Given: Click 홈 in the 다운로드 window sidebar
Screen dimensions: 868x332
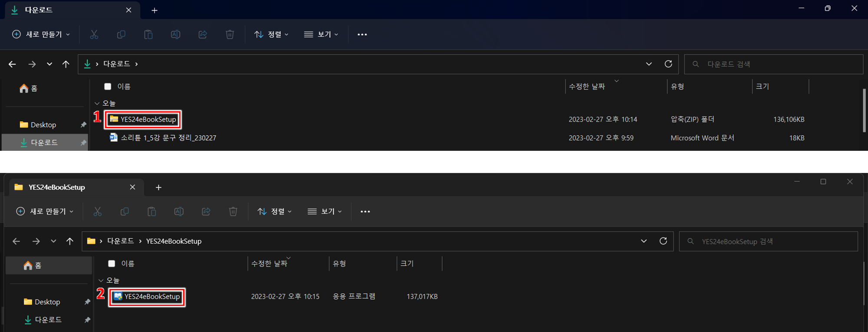Looking at the screenshot, I should click(x=29, y=88).
